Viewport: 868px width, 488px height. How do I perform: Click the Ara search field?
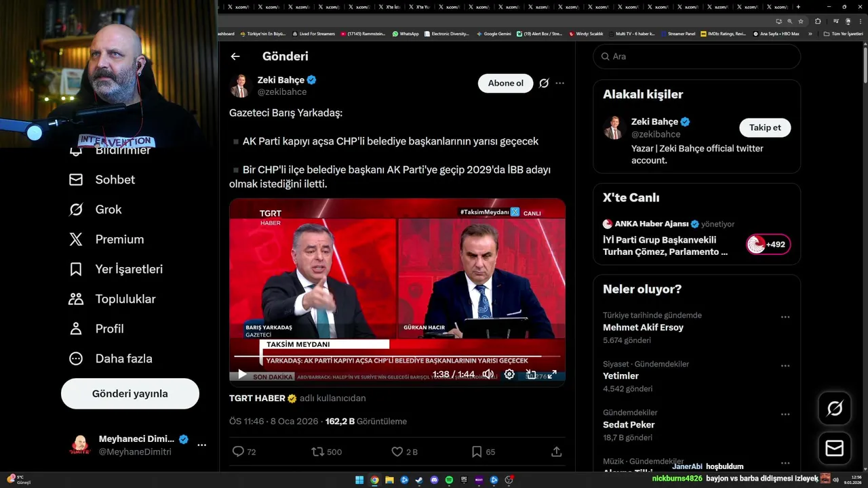point(696,56)
